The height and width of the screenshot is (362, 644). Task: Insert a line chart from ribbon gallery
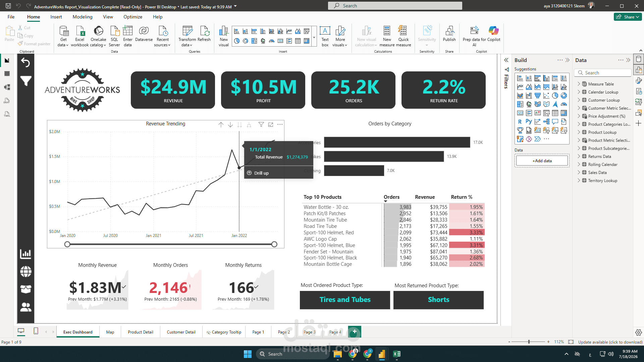289,32
